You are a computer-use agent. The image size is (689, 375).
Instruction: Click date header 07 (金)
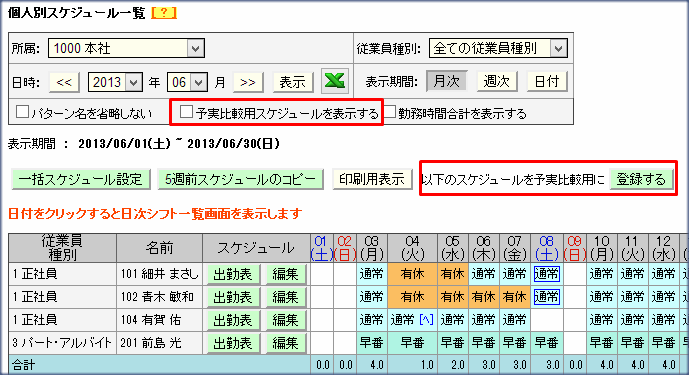[515, 248]
